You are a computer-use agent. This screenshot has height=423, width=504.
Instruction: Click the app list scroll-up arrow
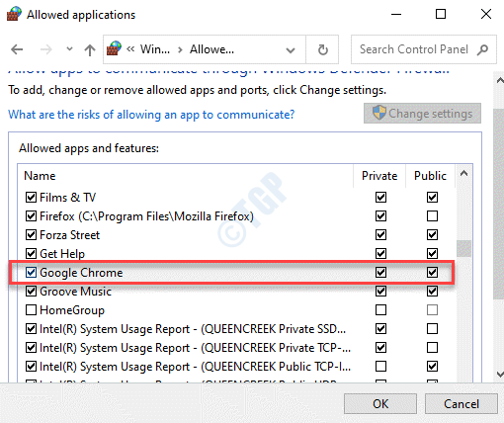point(463,173)
